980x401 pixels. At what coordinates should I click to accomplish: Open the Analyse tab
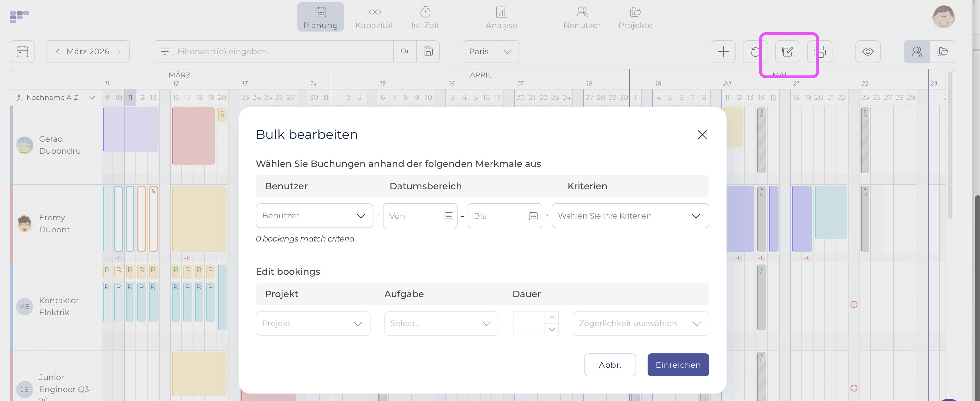point(501,17)
